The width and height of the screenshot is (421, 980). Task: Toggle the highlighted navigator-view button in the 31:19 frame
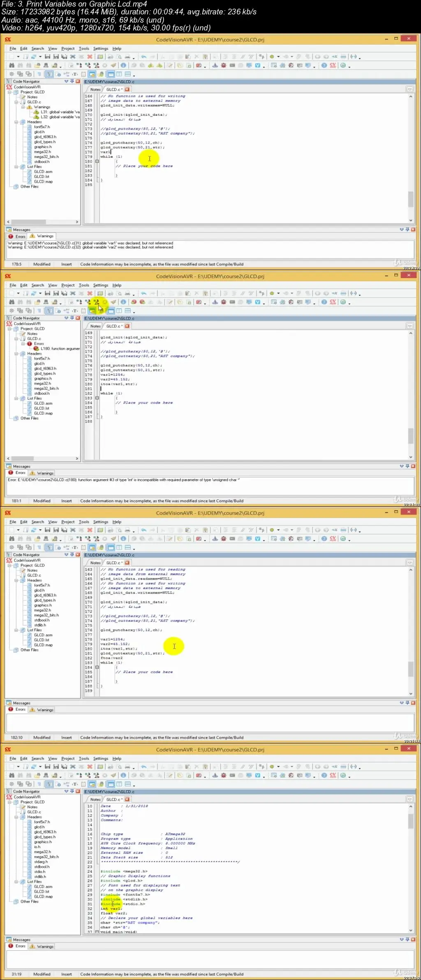(x=49, y=784)
